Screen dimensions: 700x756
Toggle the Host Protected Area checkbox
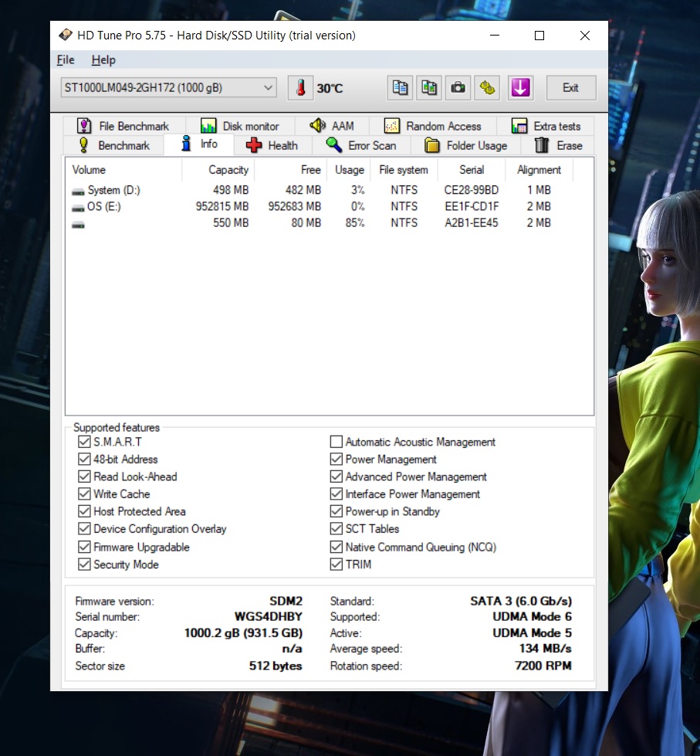84,511
